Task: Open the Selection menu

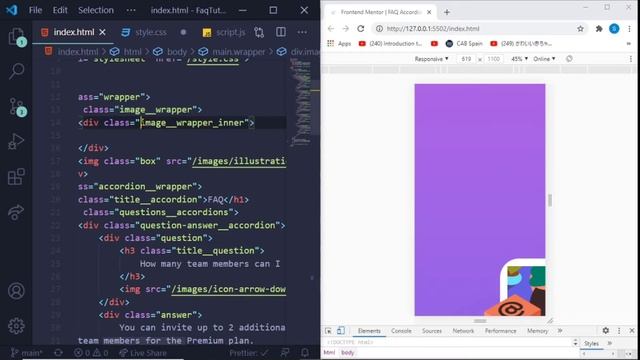Action: pyautogui.click(x=96, y=10)
